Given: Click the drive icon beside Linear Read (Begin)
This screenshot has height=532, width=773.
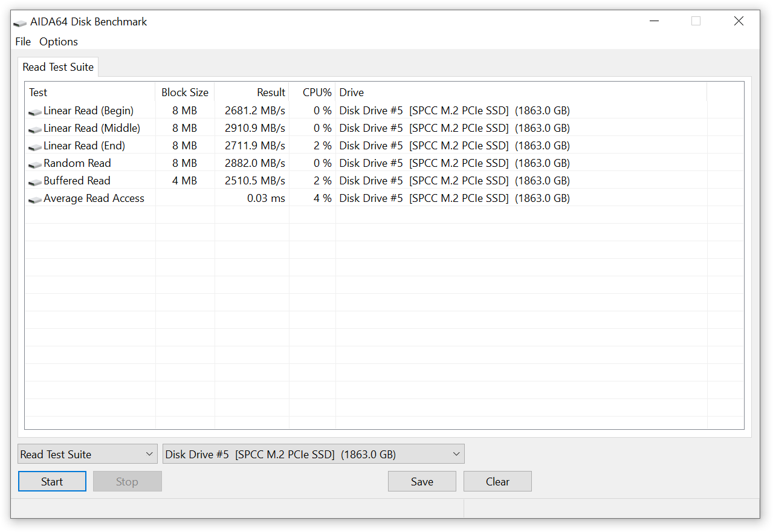Looking at the screenshot, I should 35,112.
